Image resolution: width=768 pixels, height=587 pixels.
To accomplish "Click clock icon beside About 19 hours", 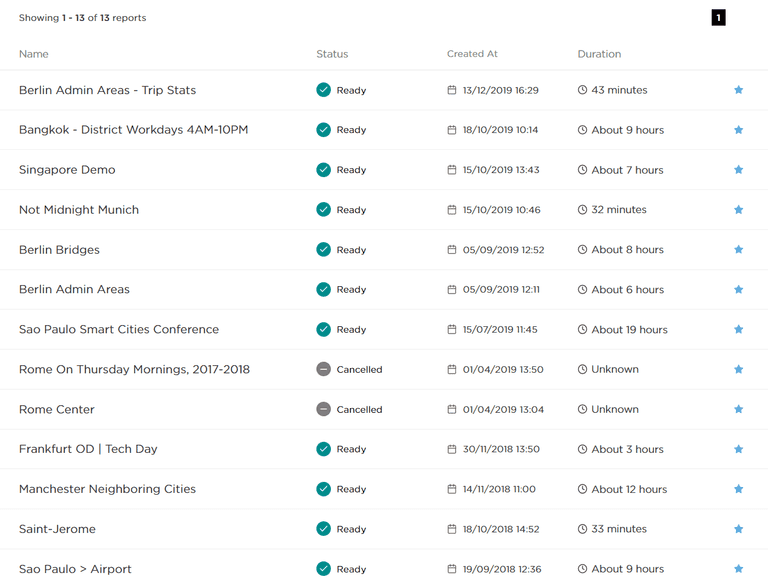I will (x=582, y=329).
